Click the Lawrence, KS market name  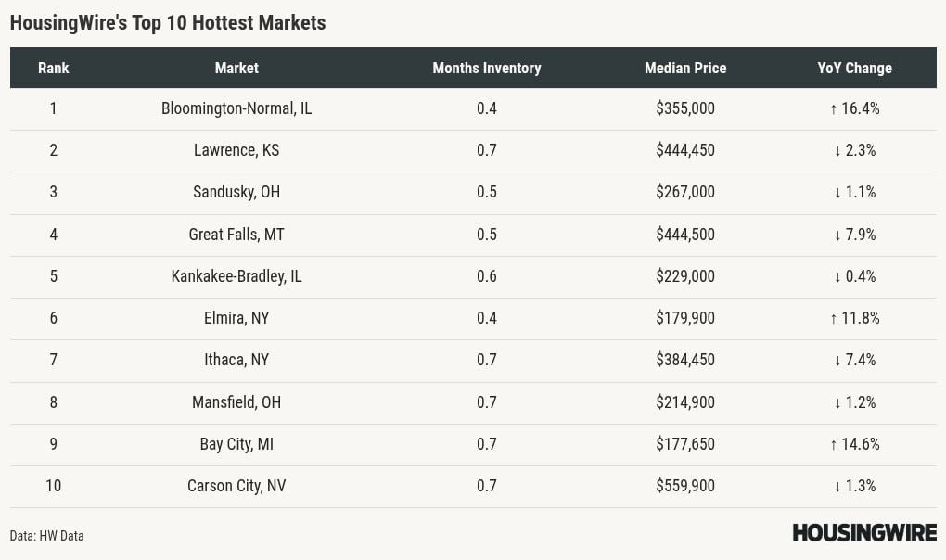236,150
